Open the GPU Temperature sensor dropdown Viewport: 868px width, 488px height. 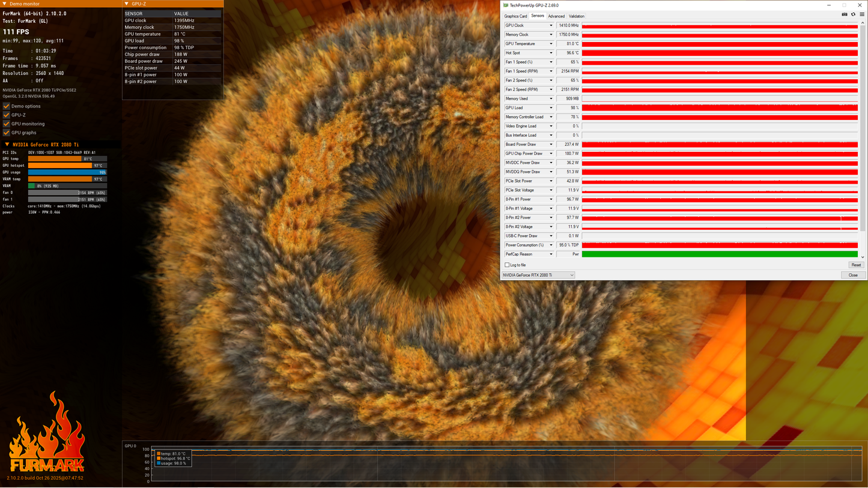pos(551,44)
